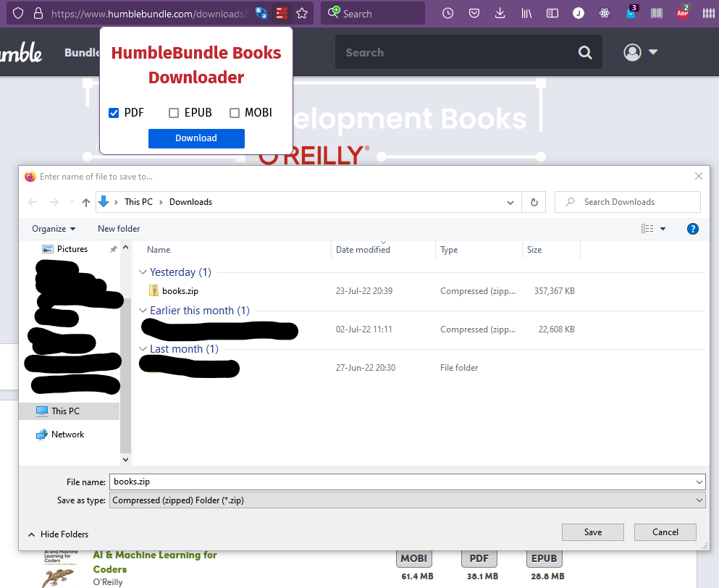Click the This PC breadcrumb segment
This screenshot has width=719, height=588.
138,202
